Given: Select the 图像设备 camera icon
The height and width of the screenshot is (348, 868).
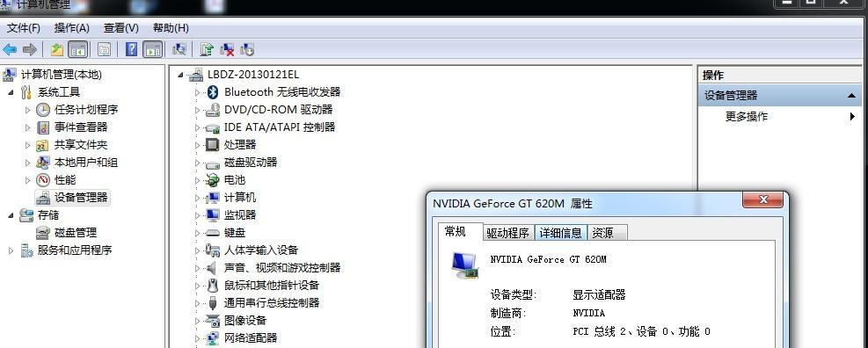Looking at the screenshot, I should tap(213, 321).
